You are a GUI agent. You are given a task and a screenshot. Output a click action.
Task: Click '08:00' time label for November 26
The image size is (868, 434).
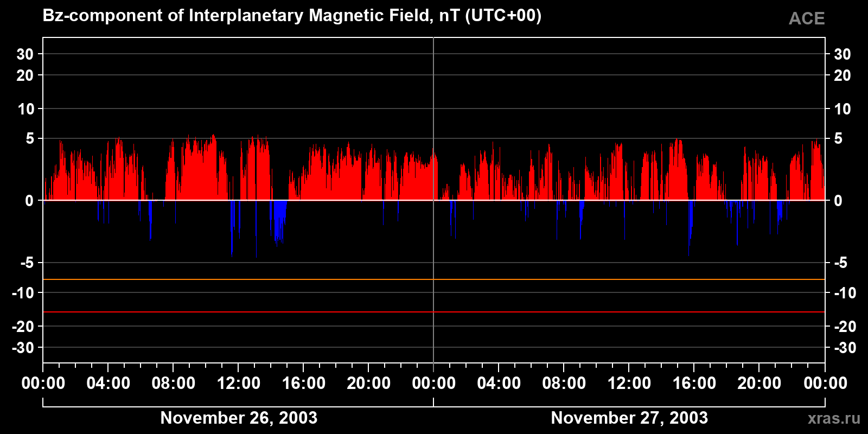click(174, 383)
